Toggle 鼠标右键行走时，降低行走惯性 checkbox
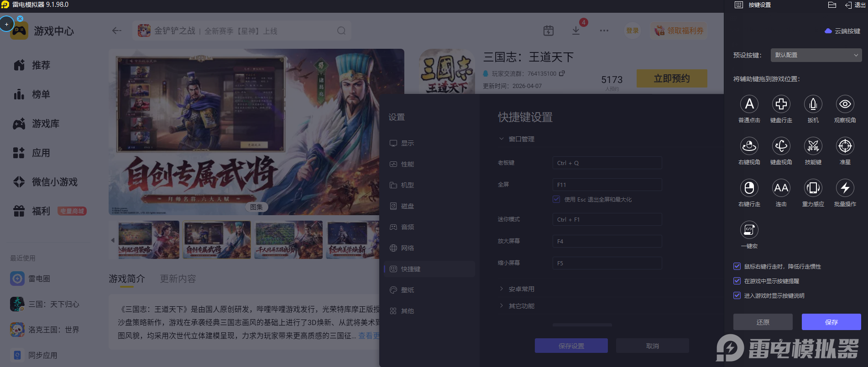The width and height of the screenshot is (868, 367). pos(737,266)
